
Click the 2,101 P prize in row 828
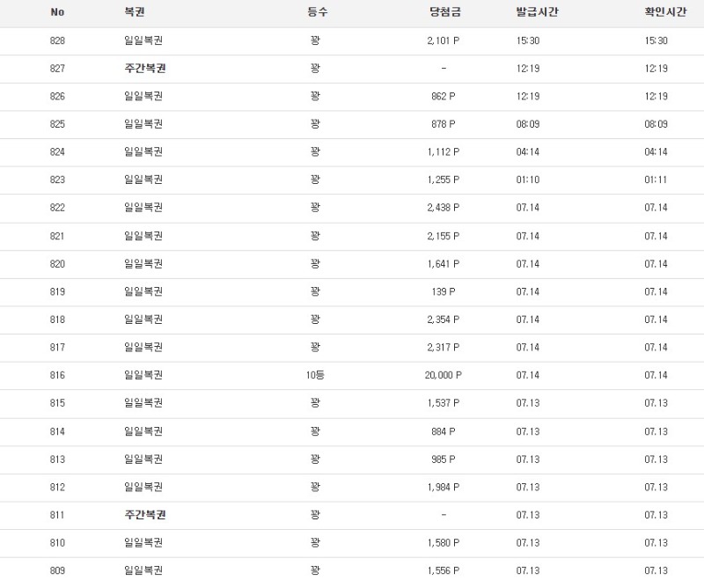click(x=443, y=40)
